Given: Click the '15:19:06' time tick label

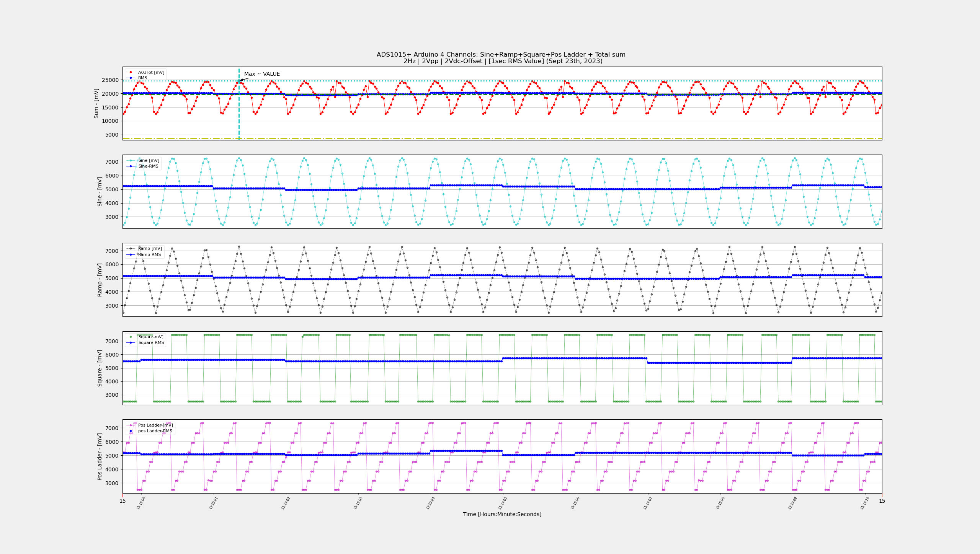Looking at the screenshot, I should (575, 503).
